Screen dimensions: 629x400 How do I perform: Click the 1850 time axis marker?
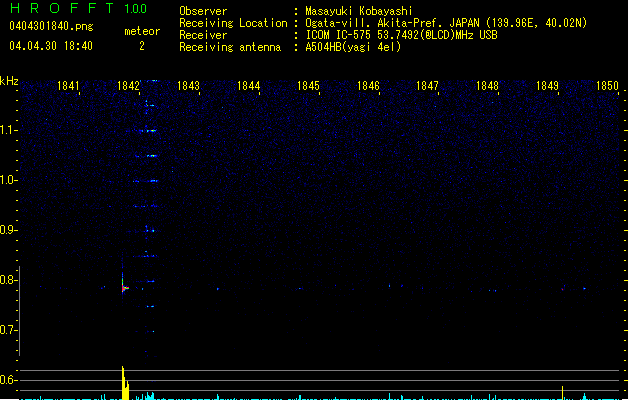coord(607,86)
